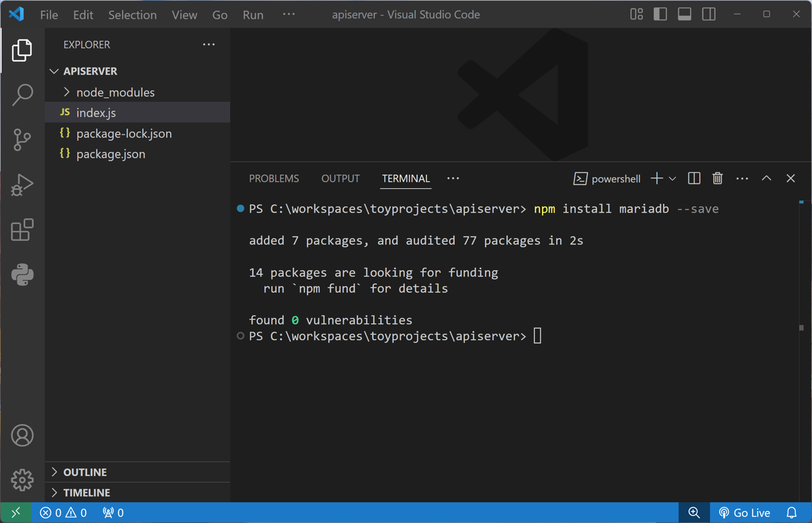This screenshot has height=523, width=812.
Task: Open the Source Control view
Action: click(22, 140)
